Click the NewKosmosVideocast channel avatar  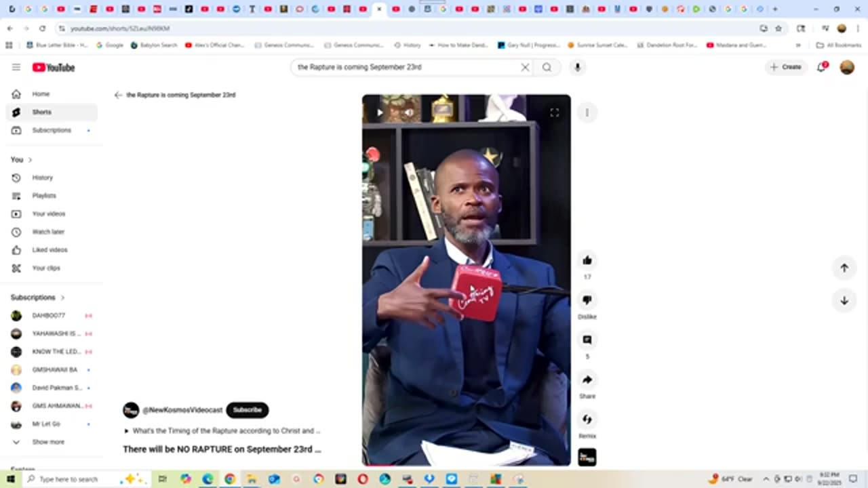click(x=131, y=410)
